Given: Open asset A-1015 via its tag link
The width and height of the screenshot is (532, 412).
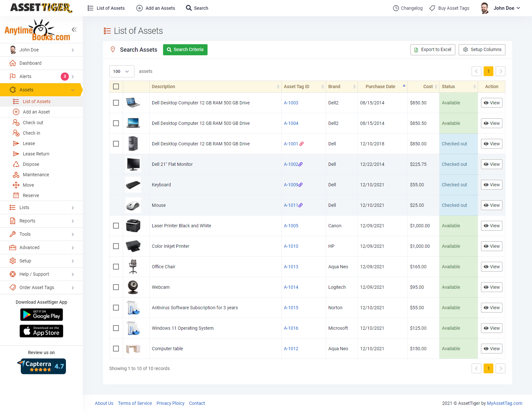Looking at the screenshot, I should click(x=291, y=307).
